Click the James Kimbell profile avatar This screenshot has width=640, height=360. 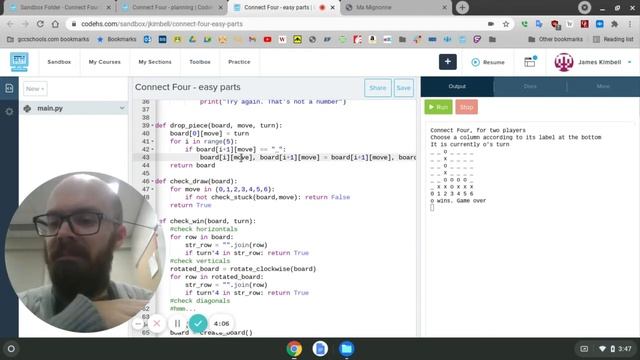click(564, 62)
